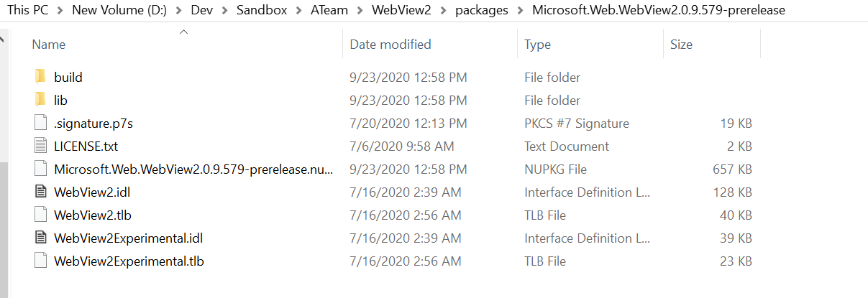Select the NUPKG package file icon
The image size is (868, 298).
pos(40,169)
